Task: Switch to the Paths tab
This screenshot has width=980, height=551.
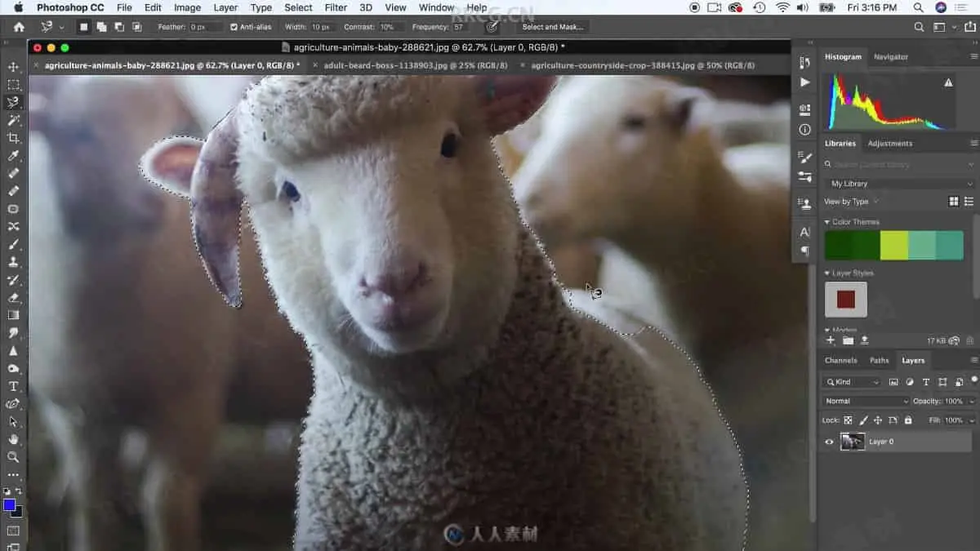Action: 879,360
